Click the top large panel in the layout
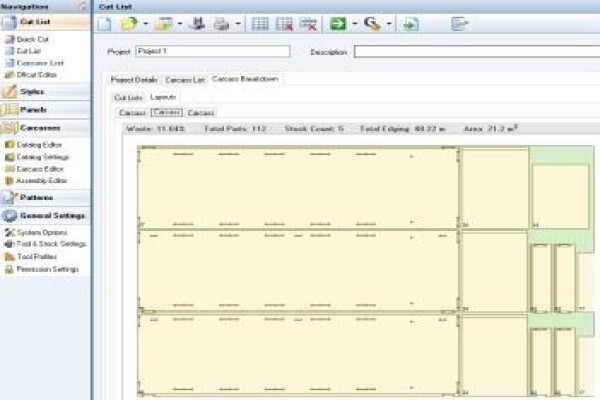The height and width of the screenshot is (400, 600). pyautogui.click(x=298, y=188)
